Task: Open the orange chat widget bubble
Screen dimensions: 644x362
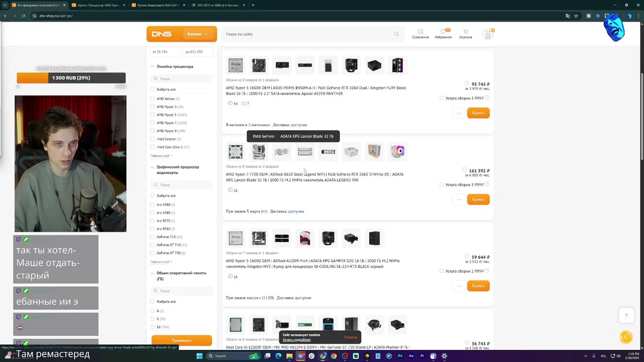Action: pyautogui.click(x=625, y=337)
